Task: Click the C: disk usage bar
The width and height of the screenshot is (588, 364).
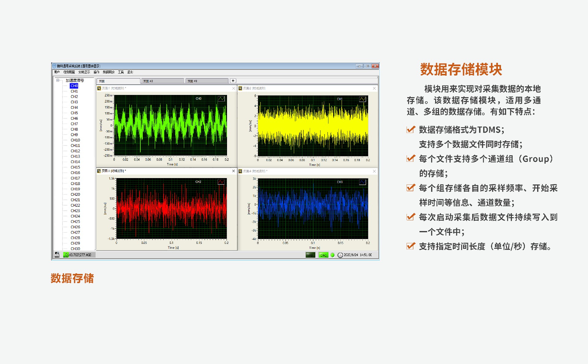Action: [79, 255]
